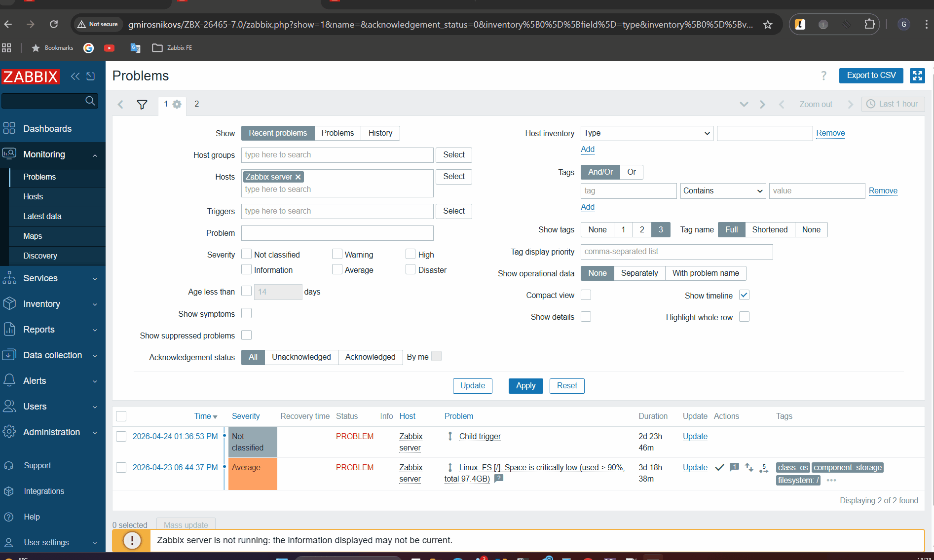Viewport: 934px width, 560px height.
Task: Expand the Data collection menu section
Action: (52, 355)
